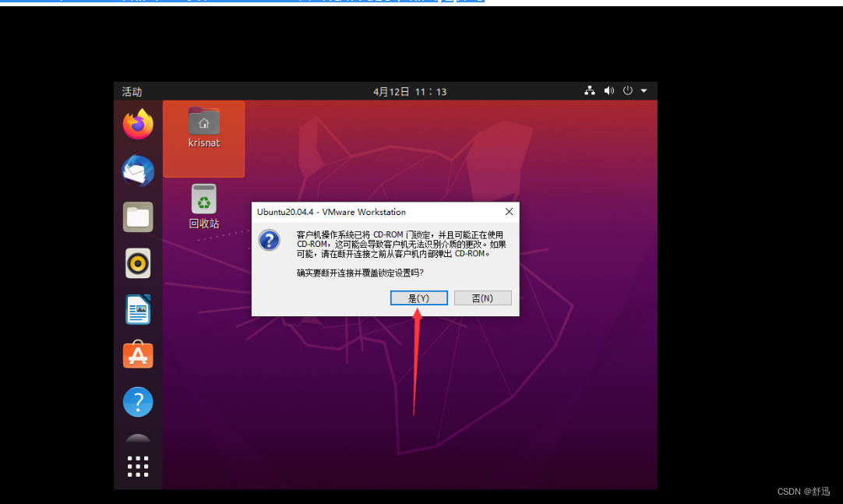The image size is (843, 504).
Task: Confirm with the 是(Y) button
Action: tap(418, 298)
